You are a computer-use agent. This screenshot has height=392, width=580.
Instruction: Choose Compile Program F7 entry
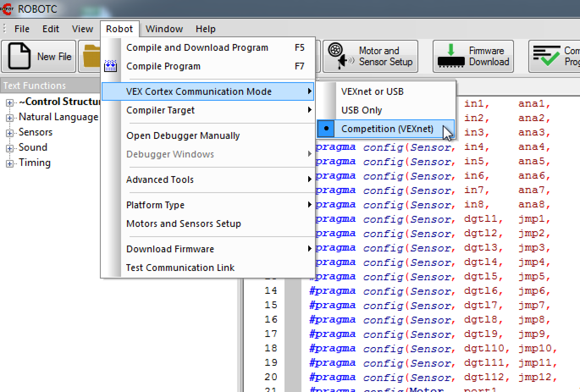point(207,66)
